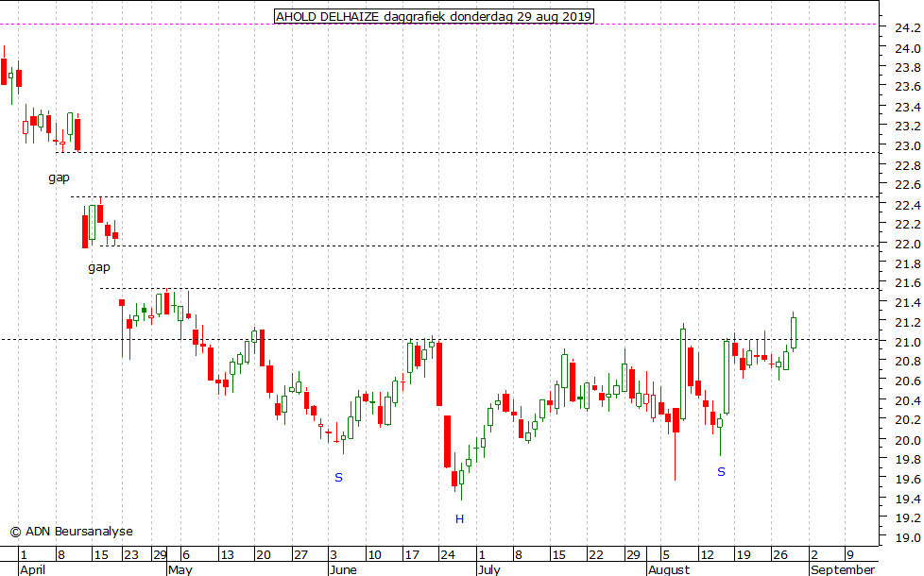Click the 22.0 price axis label
924x576 pixels.
pos(908,245)
